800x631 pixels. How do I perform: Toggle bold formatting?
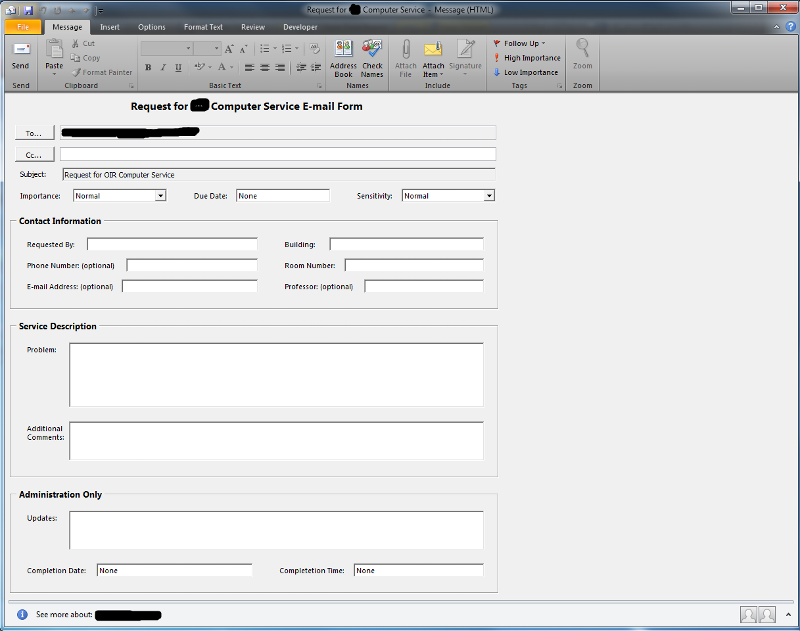148,68
